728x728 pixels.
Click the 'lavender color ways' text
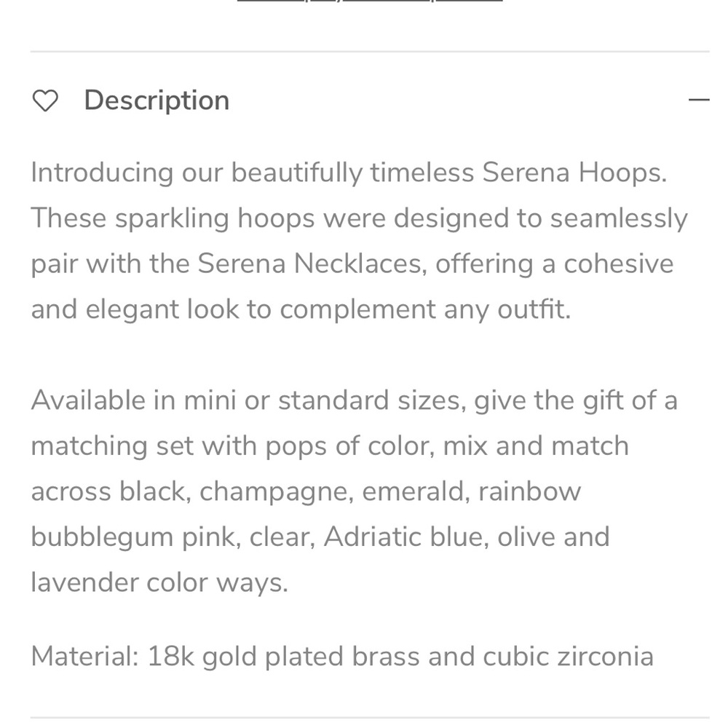click(x=159, y=582)
